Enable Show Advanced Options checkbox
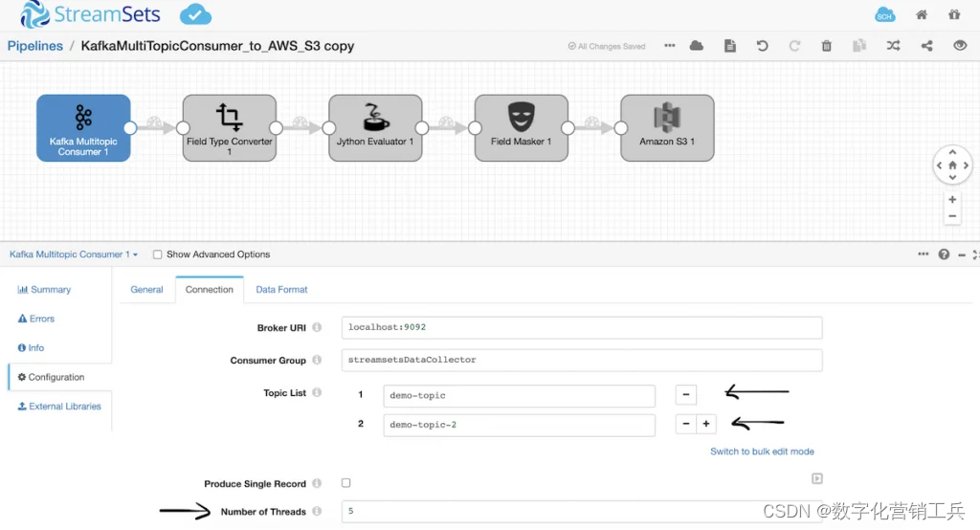This screenshot has width=980, height=530. point(158,254)
